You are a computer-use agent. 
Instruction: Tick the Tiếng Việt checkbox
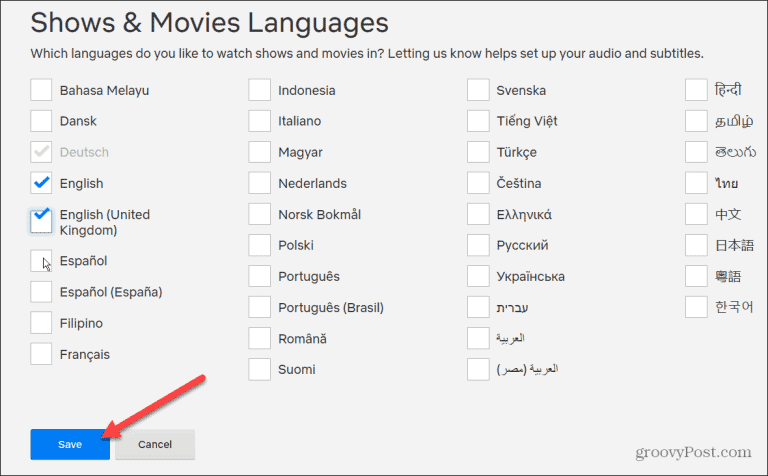point(478,121)
